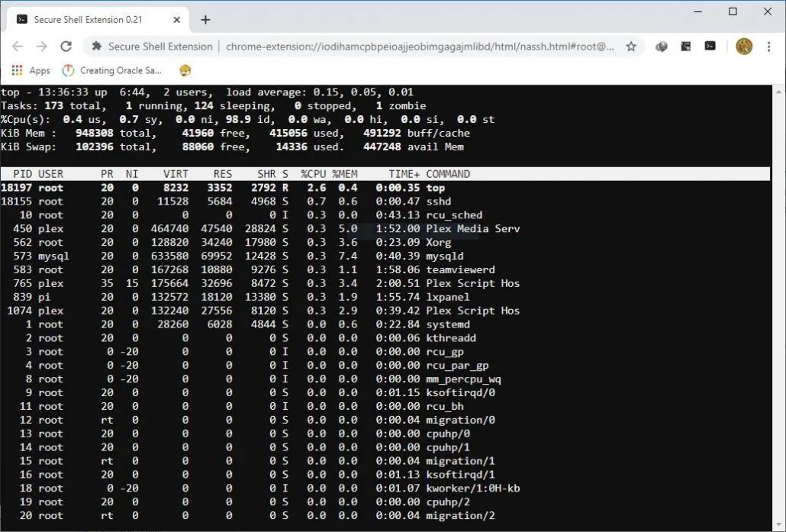Screen dimensions: 786x532
Task: Click the 'teamviewerd' process name
Action: tap(460, 269)
